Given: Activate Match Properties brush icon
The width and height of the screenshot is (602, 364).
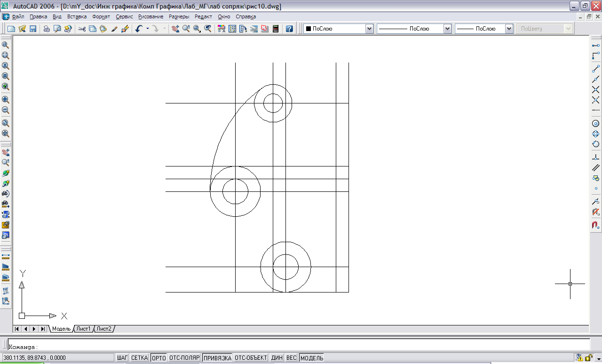Looking at the screenshot, I should pyautogui.click(x=114, y=29).
